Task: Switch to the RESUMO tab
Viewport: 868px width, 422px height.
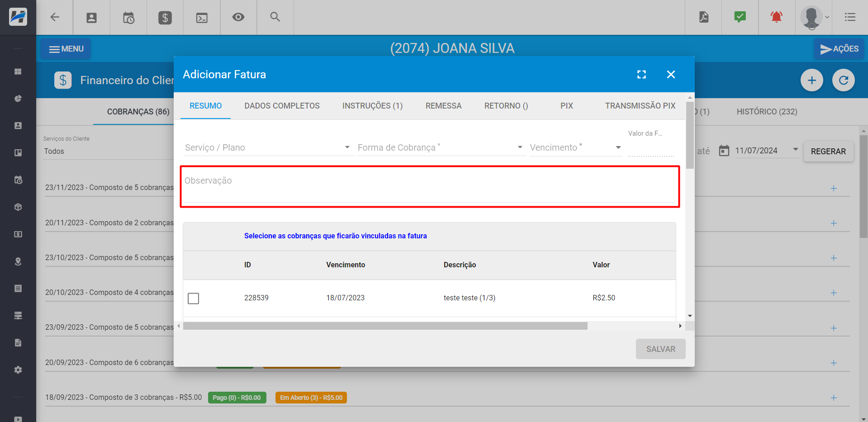Action: tap(205, 106)
